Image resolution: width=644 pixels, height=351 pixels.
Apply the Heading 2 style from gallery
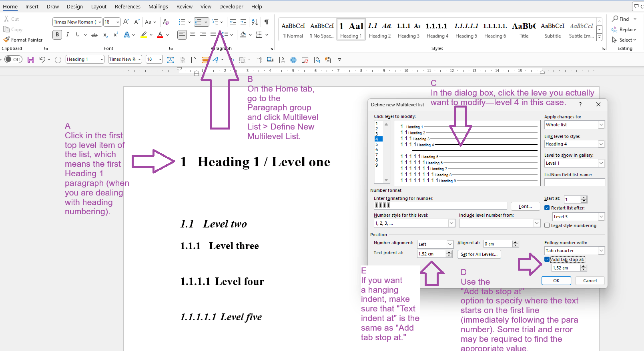click(380, 29)
